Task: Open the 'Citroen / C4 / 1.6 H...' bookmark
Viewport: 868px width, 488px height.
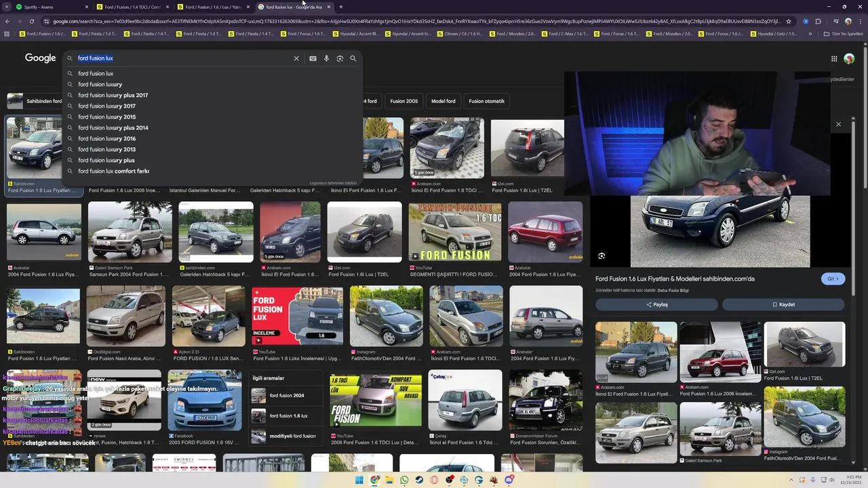Action: coord(459,33)
